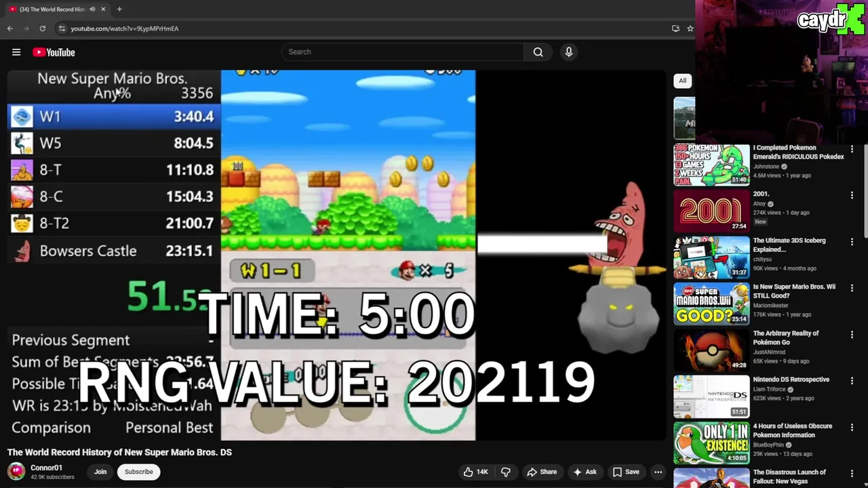The height and width of the screenshot is (488, 868).
Task: Join the Connor01 channel membership
Action: [x=100, y=472]
